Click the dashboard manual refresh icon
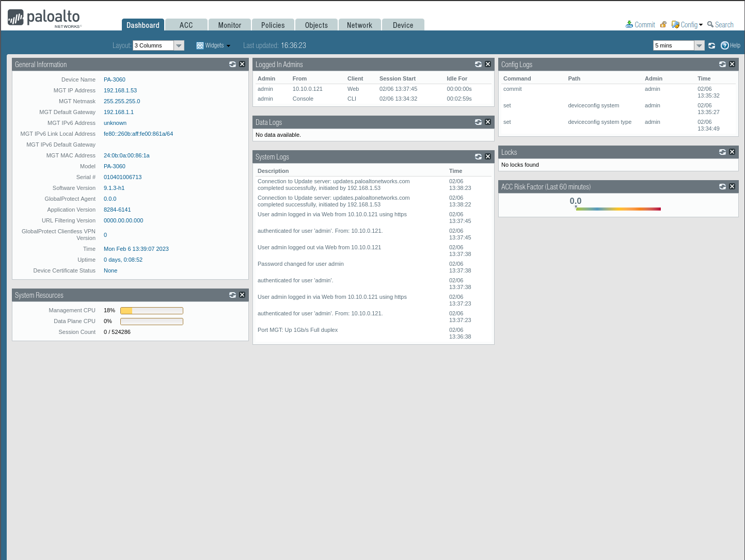This screenshot has height=560, width=745. [x=711, y=46]
